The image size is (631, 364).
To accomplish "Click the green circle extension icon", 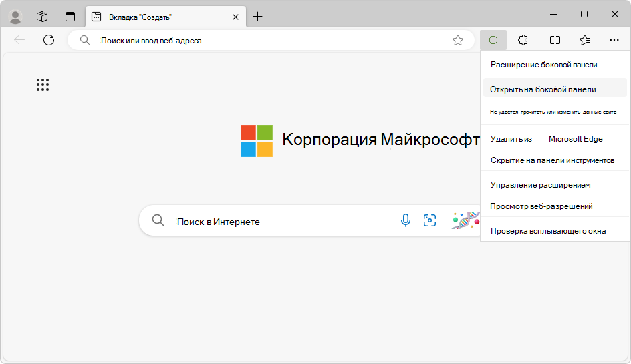I will click(493, 40).
